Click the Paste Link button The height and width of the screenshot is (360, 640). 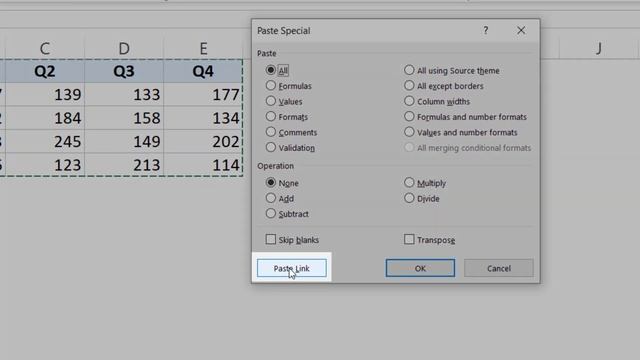(292, 268)
